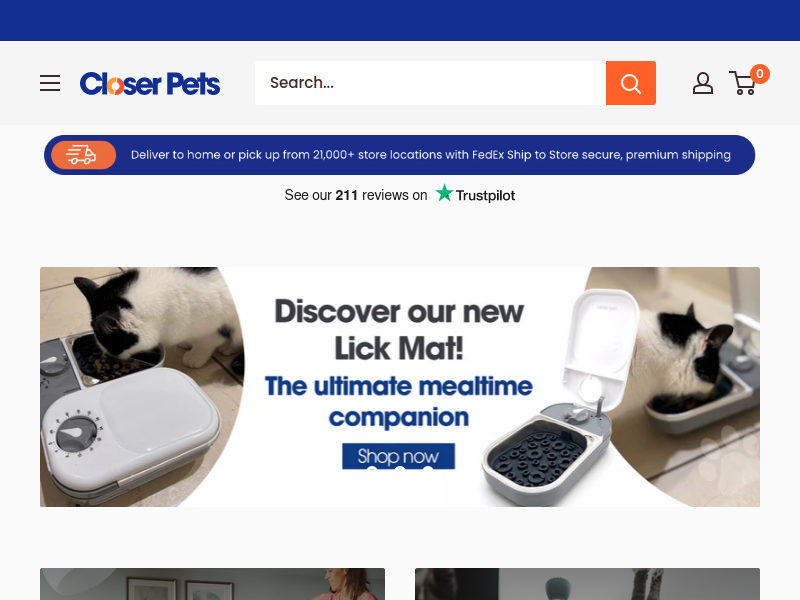The width and height of the screenshot is (800, 600).
Task: Open the shopping cart icon
Action: coord(743,83)
